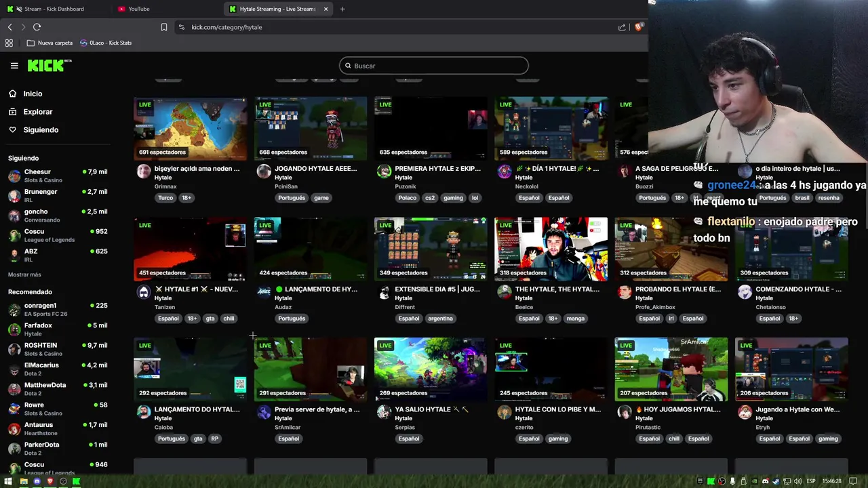Viewport: 868px width, 488px height.
Task: Open the 'PROBANDO EL HYTALE' stream title
Action: [x=678, y=289]
